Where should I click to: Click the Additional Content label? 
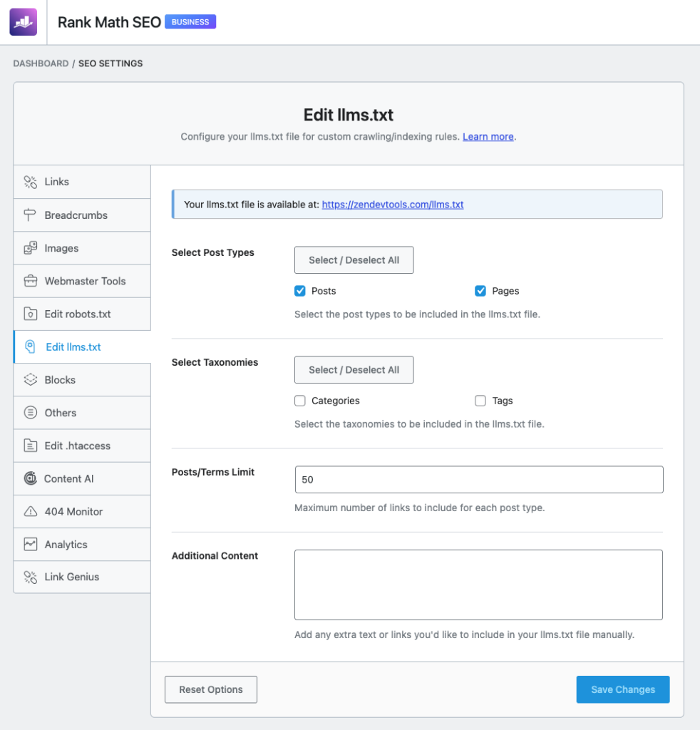[215, 556]
